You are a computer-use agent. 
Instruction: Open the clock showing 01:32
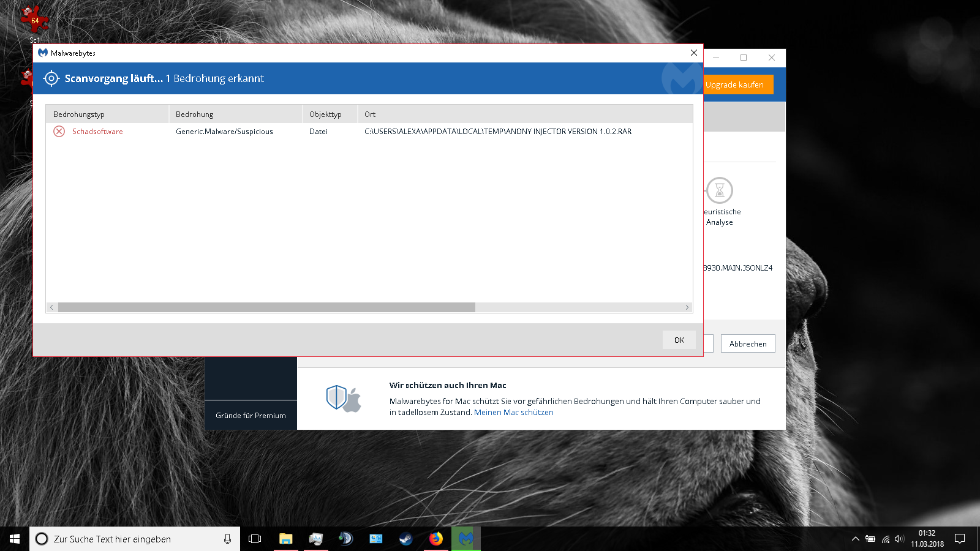[x=927, y=539]
